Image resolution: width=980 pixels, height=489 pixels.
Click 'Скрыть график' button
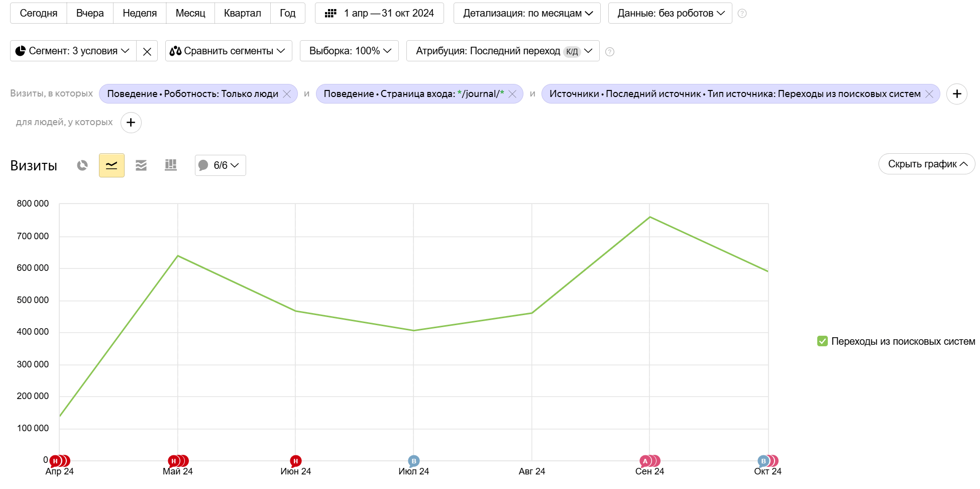(926, 164)
